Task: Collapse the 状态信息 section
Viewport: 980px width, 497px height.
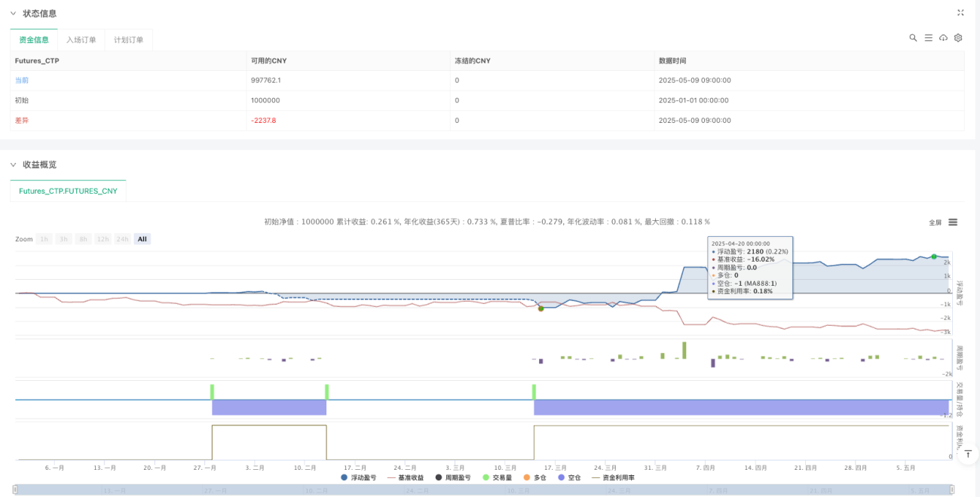Action: point(13,14)
